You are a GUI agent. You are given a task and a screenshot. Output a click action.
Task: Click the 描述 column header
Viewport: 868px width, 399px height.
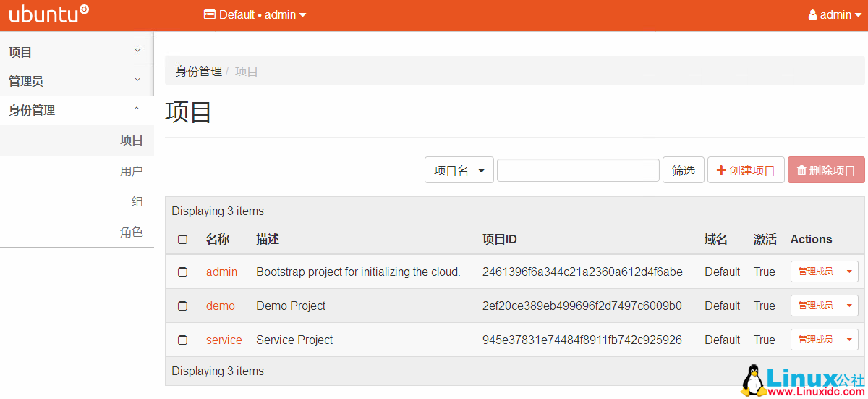(x=268, y=239)
